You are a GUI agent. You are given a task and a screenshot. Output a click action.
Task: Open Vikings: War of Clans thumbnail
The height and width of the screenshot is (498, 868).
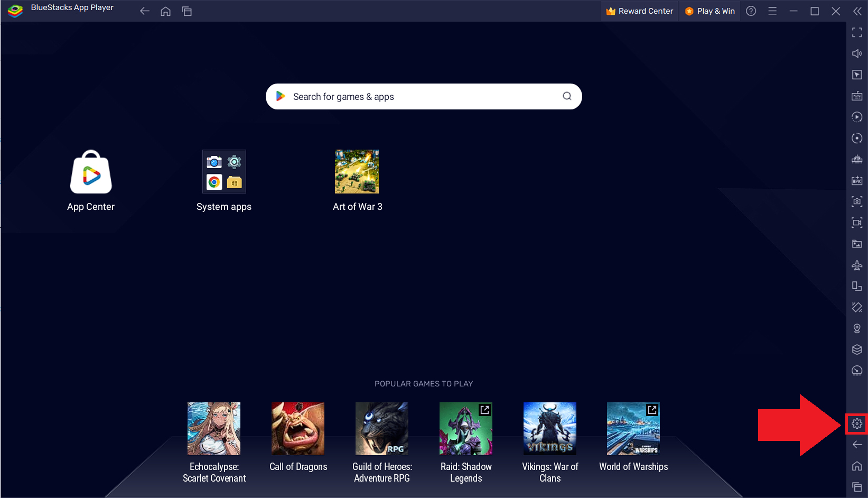pos(550,429)
